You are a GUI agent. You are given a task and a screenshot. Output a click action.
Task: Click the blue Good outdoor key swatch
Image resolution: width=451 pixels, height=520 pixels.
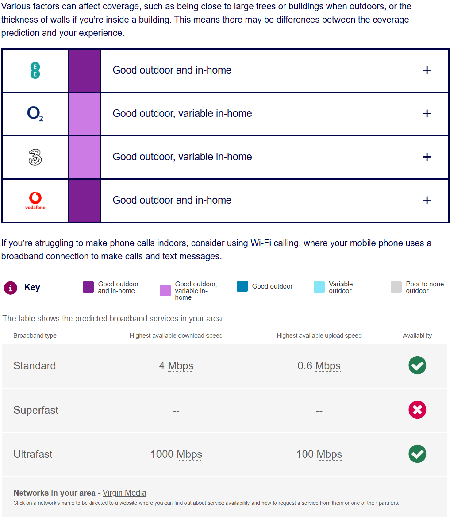click(242, 286)
